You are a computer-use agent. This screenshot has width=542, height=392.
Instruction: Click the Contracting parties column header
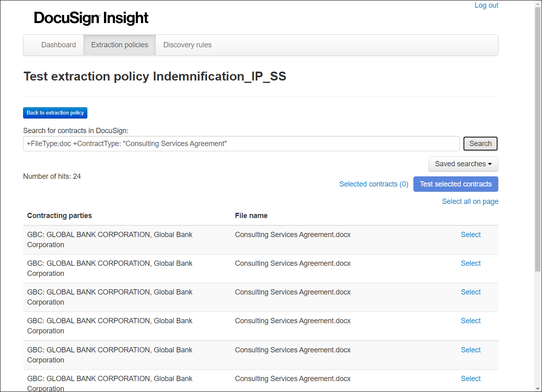coord(59,215)
